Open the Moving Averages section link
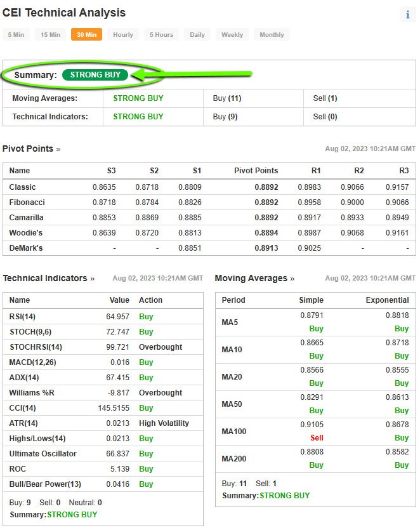Image resolution: width=420 pixels, height=530 pixels. click(x=254, y=278)
